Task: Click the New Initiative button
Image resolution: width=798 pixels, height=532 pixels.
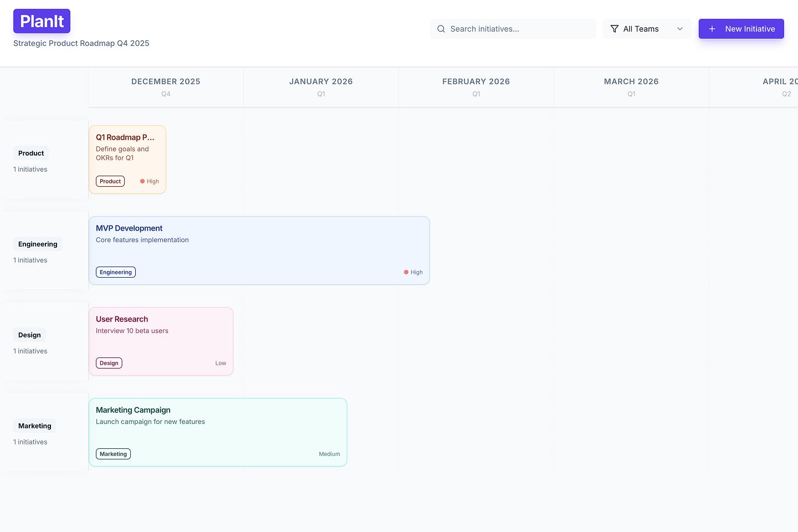Action: 741,29
